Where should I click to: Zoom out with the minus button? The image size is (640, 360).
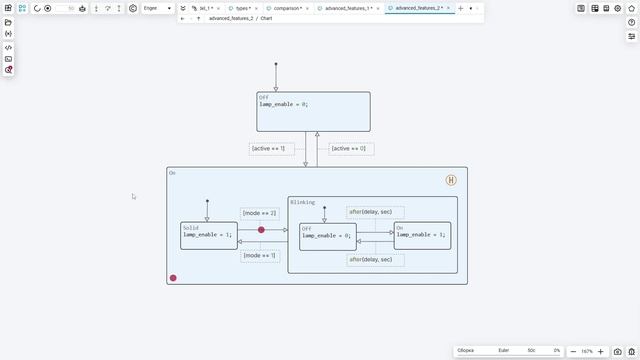573,351
